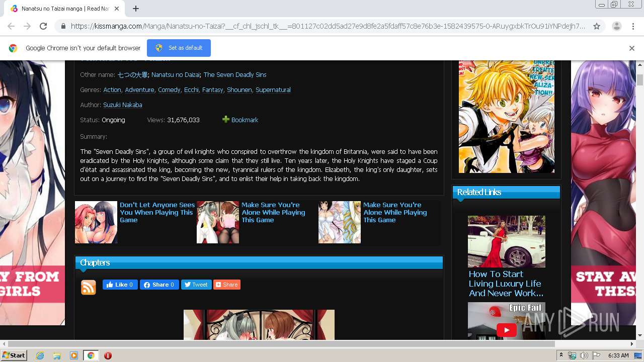Image resolution: width=644 pixels, height=362 pixels.
Task: Click the orange Share button
Action: click(x=227, y=285)
